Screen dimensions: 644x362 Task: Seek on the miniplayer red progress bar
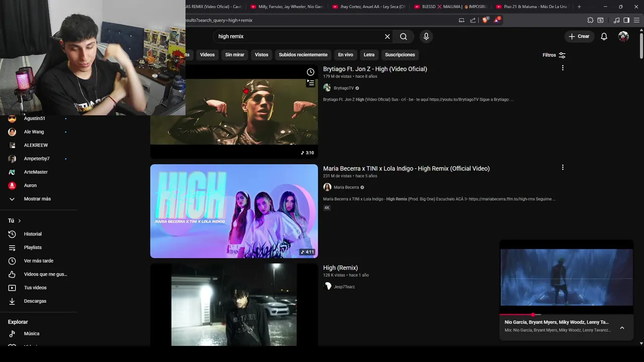(567, 315)
